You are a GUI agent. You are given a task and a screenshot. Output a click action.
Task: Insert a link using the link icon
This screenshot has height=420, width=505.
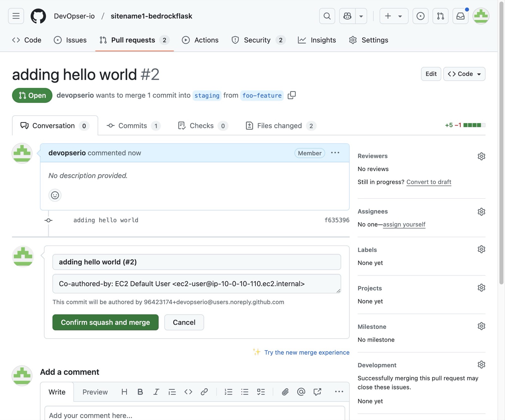click(x=204, y=392)
